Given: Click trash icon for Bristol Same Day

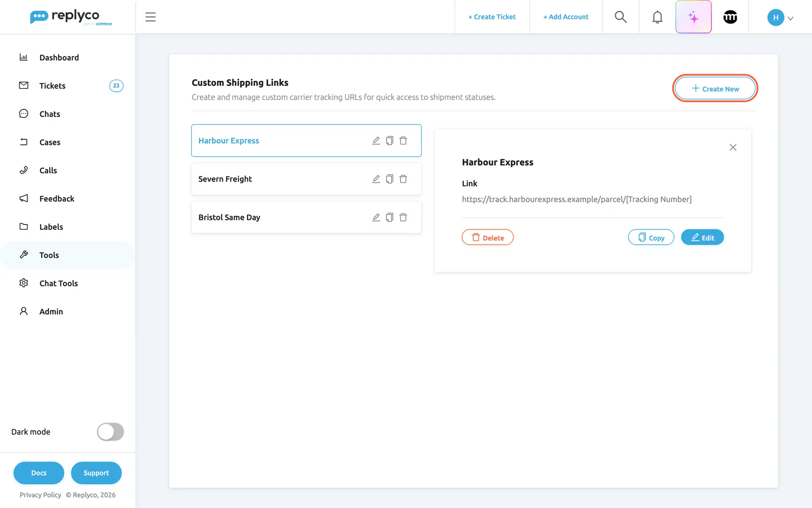Looking at the screenshot, I should (403, 217).
